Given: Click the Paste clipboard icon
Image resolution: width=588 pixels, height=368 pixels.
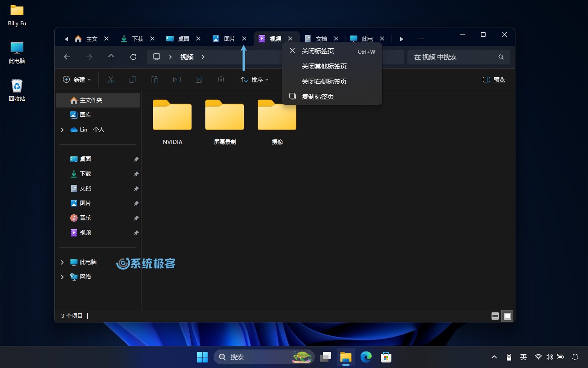Looking at the screenshot, I should tap(155, 80).
